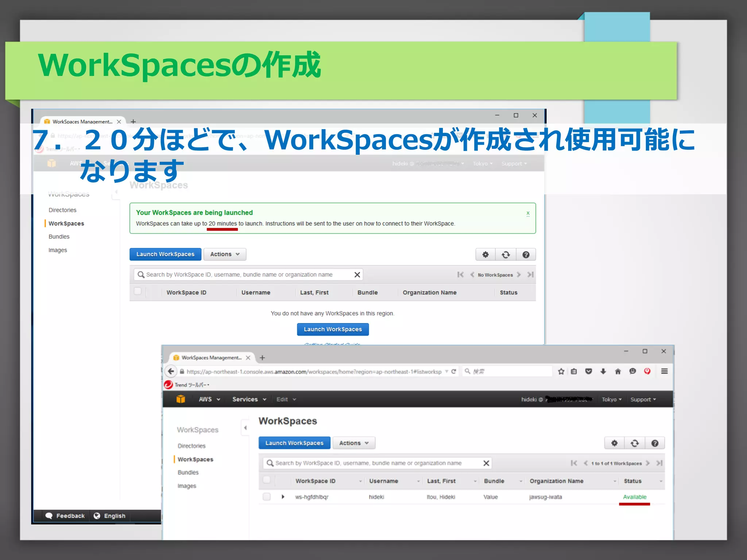This screenshot has width=747, height=560.
Task: Toggle header checkbox in back window table
Action: coord(138,291)
